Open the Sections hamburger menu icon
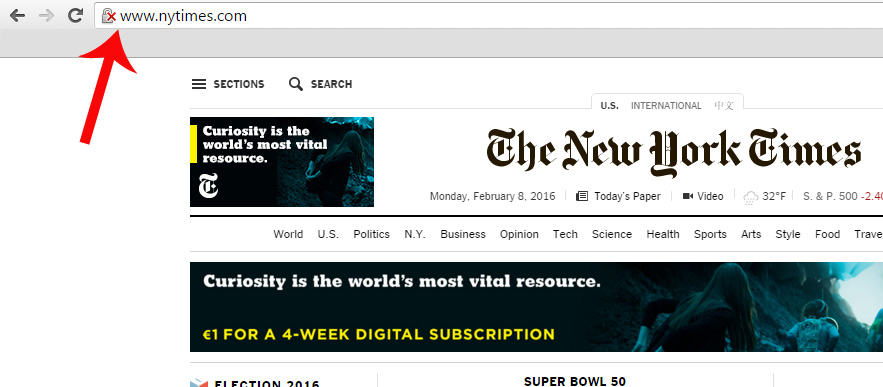 pyautogui.click(x=199, y=84)
